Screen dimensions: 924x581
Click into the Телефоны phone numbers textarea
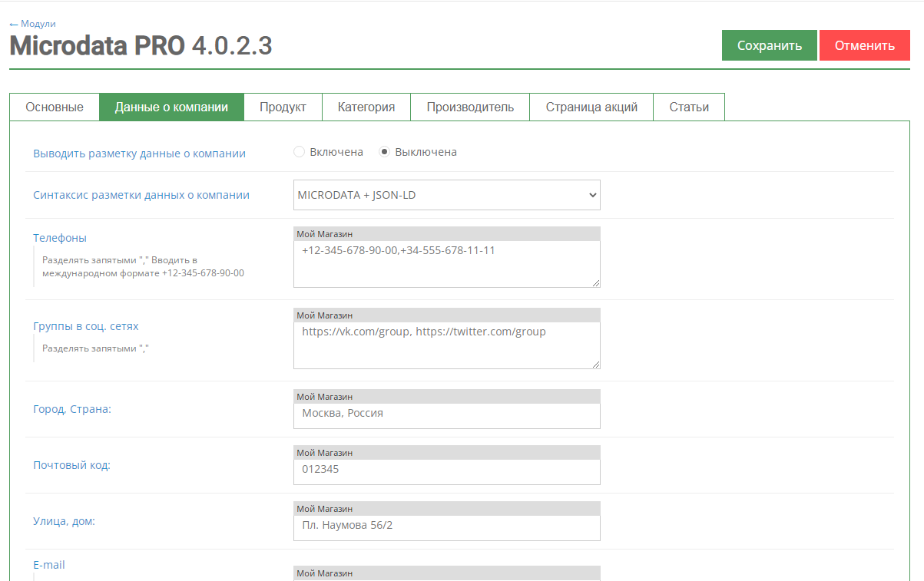click(446, 263)
